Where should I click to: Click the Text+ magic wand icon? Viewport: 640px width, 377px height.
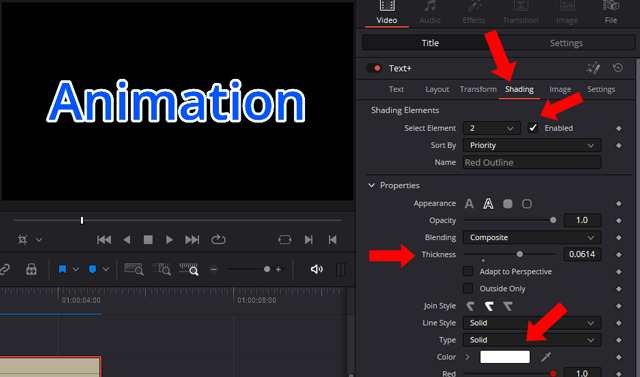point(593,68)
